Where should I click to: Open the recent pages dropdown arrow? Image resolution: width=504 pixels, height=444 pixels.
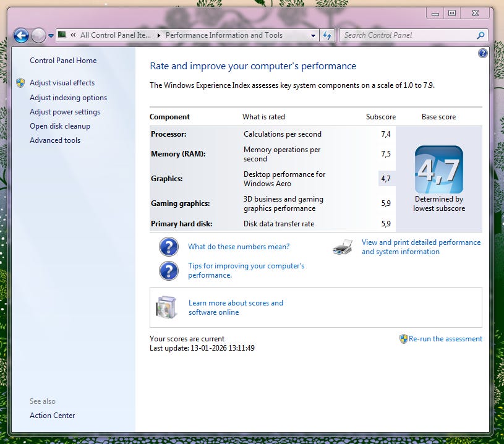tap(51, 36)
